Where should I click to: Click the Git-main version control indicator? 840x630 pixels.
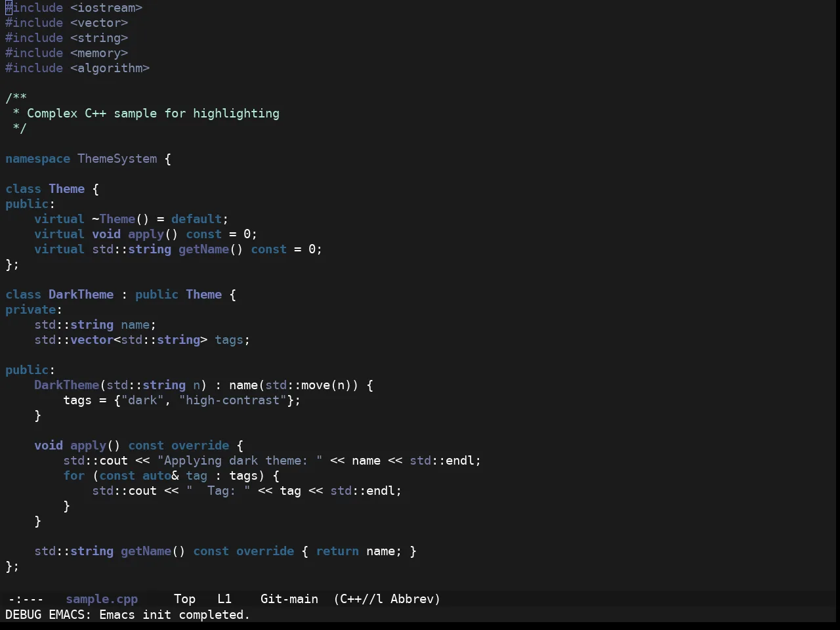coord(289,599)
